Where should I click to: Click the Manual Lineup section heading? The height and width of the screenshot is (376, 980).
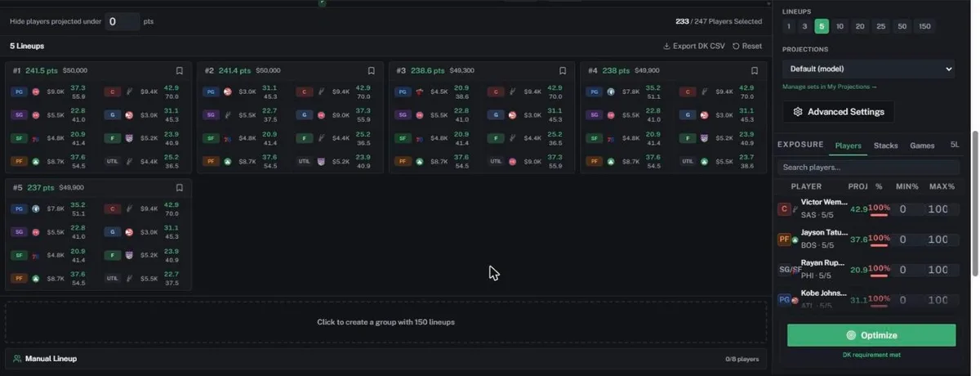coord(51,359)
